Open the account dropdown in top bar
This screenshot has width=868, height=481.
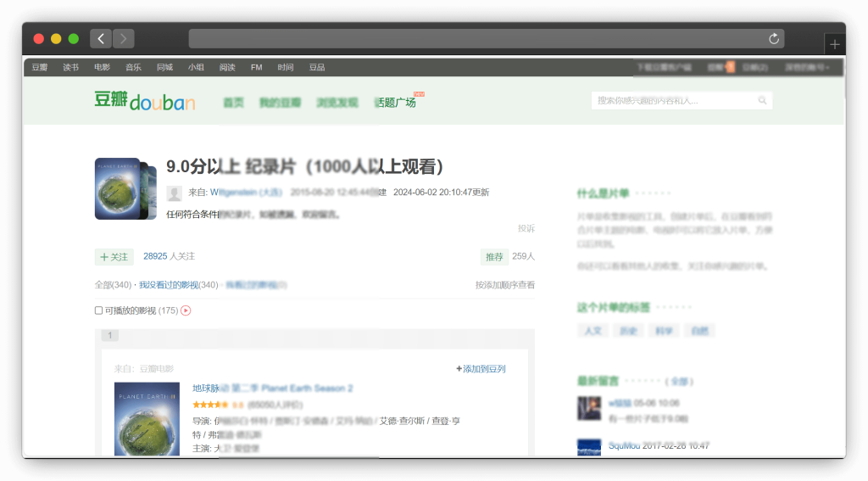coord(807,67)
